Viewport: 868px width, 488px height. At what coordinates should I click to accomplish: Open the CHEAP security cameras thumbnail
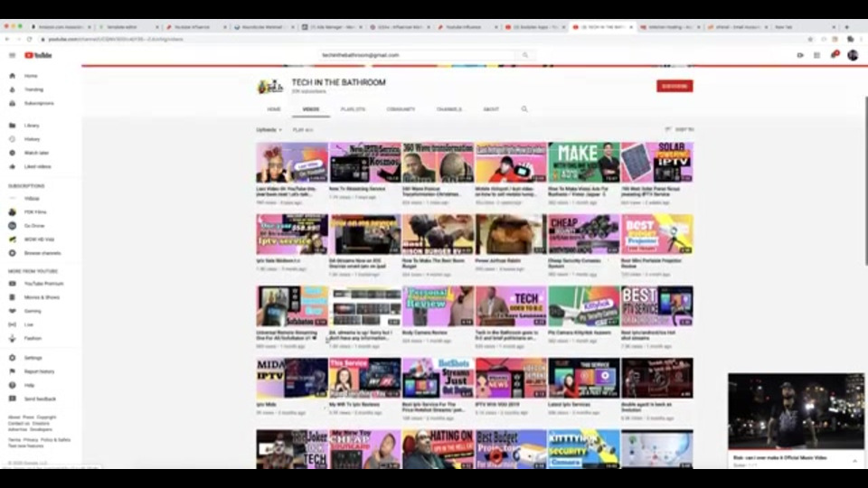[x=584, y=234]
